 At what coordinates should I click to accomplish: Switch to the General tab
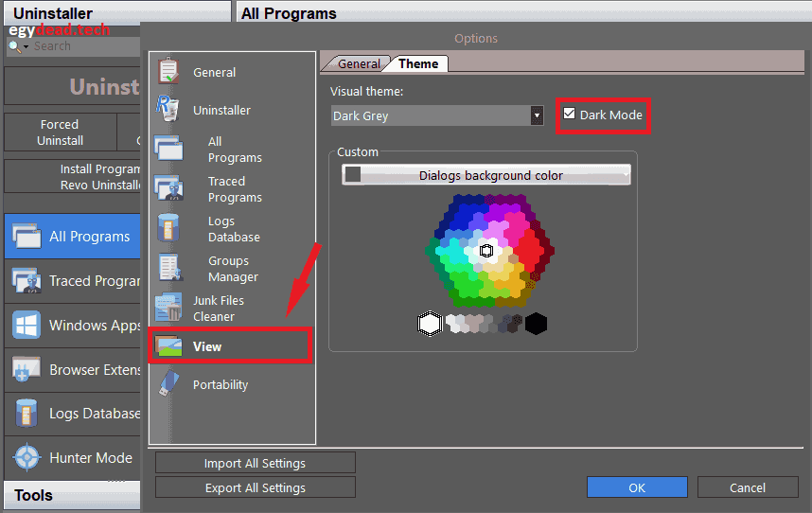tap(359, 63)
